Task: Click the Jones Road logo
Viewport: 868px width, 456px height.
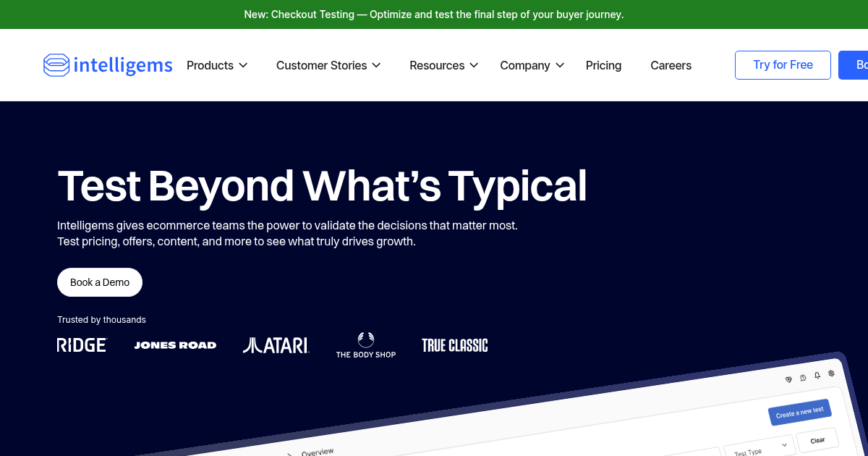Action: coord(175,345)
